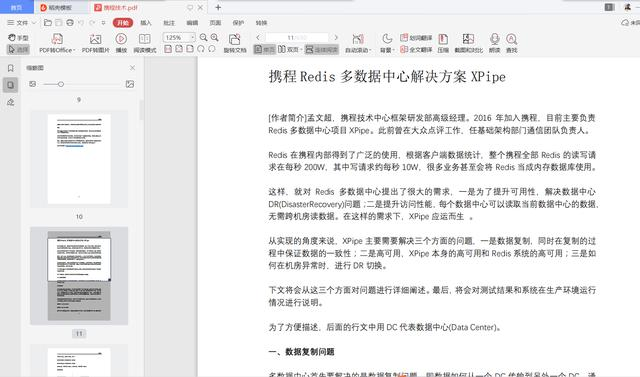Toggle 单页 single page view

pos(264,49)
